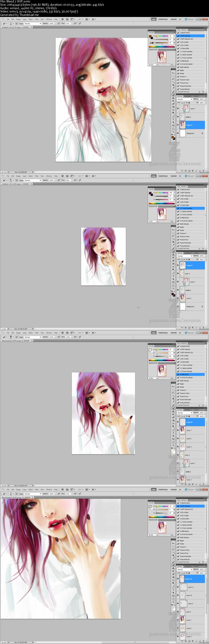The height and width of the screenshot is (644, 209).
Task: Hide Layer 12 in the 38.4% frame
Action: (178, 579)
